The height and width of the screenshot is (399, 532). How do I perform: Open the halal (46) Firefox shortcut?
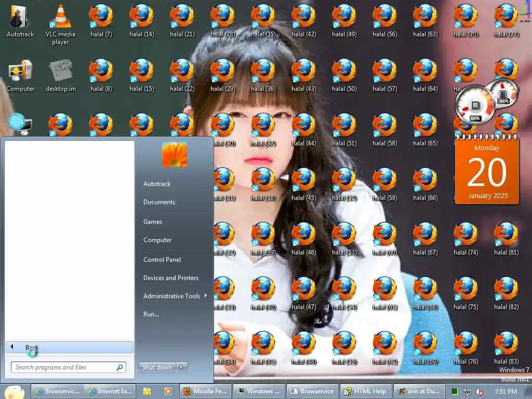tap(303, 240)
